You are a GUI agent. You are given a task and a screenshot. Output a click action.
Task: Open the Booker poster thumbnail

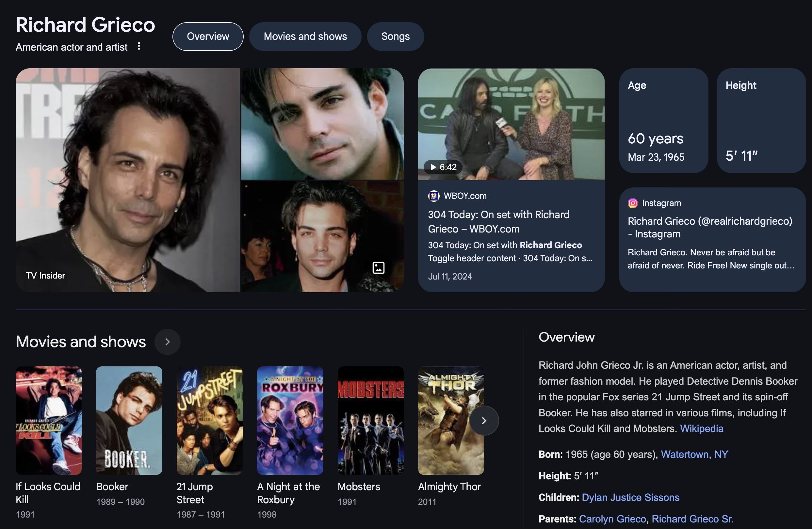129,420
